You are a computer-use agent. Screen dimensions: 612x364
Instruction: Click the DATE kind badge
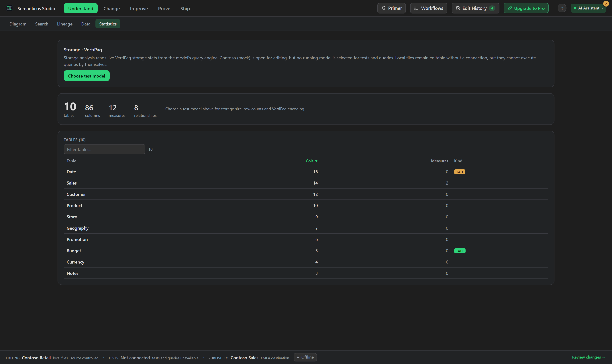tap(459, 172)
